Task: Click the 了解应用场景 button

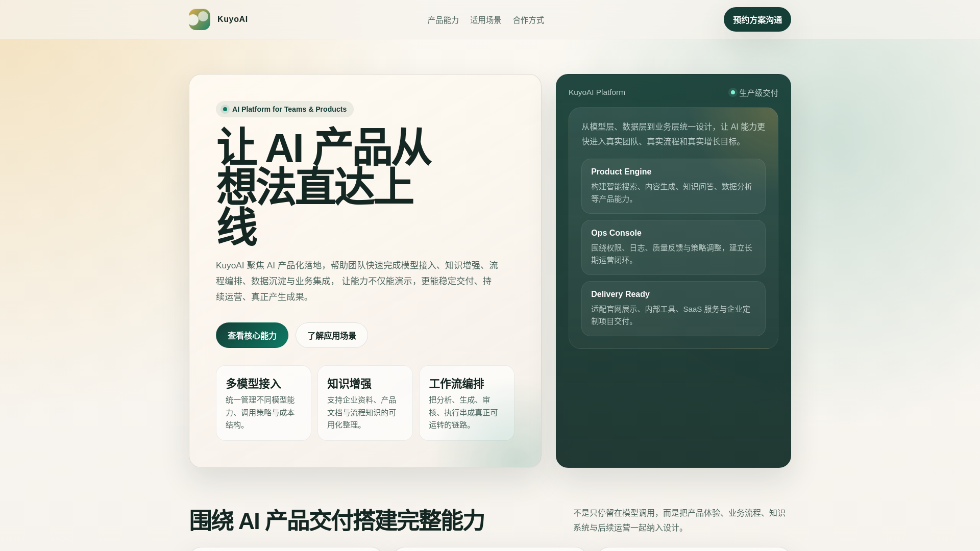Action: (x=332, y=335)
